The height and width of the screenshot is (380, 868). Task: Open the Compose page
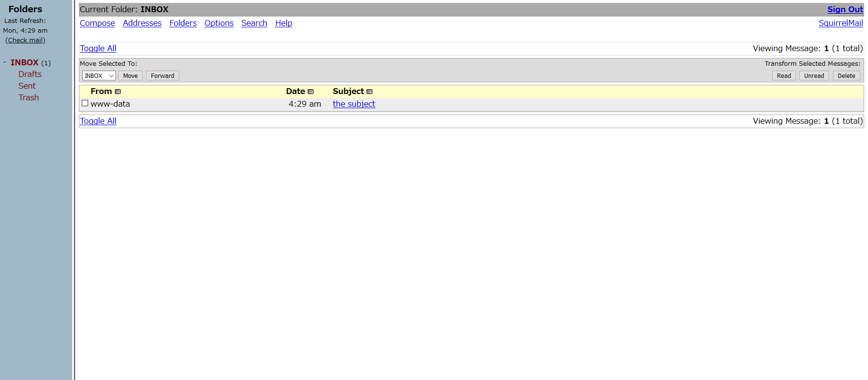(97, 23)
